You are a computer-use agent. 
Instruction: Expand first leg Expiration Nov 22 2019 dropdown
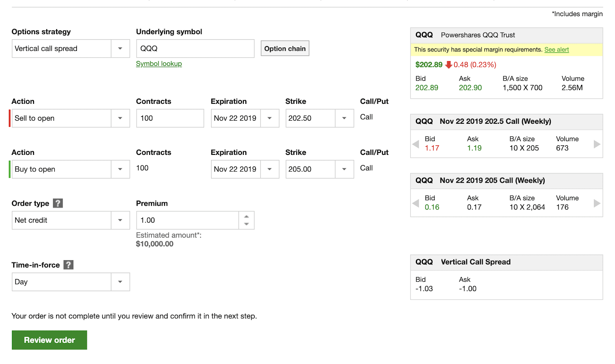tap(245, 118)
